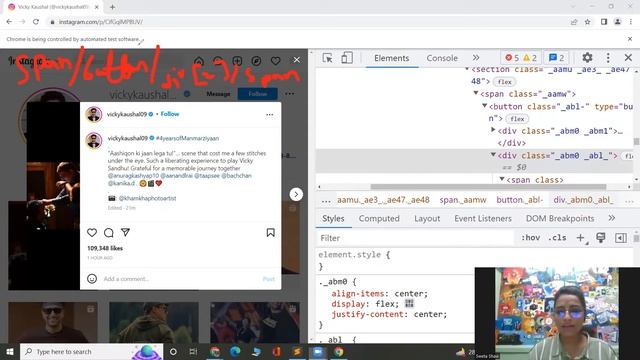Click the flex badge next to button
Image resolution: width=640 pixels, height=360 pixels.
pyautogui.click(x=517, y=119)
